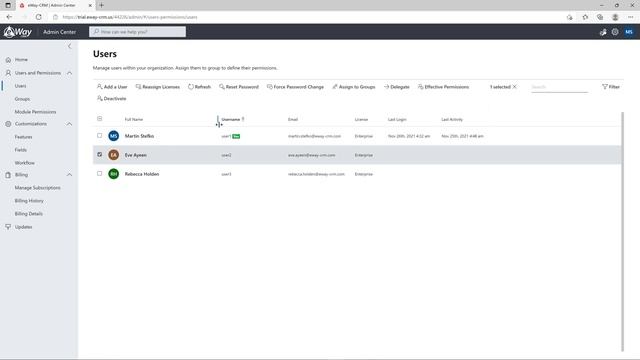Click the vertical scrollbar of the users table
Image resolution: width=640 pixels, height=360 pixels.
click(622, 231)
